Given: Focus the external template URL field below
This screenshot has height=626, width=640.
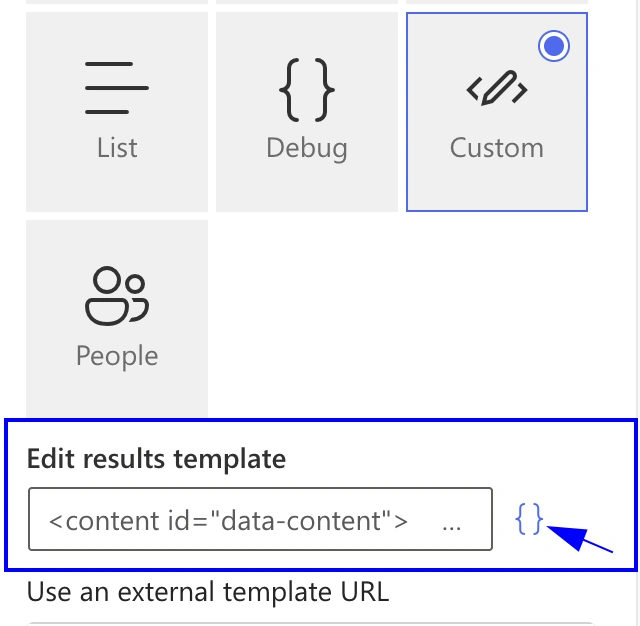Looking at the screenshot, I should point(310,624).
